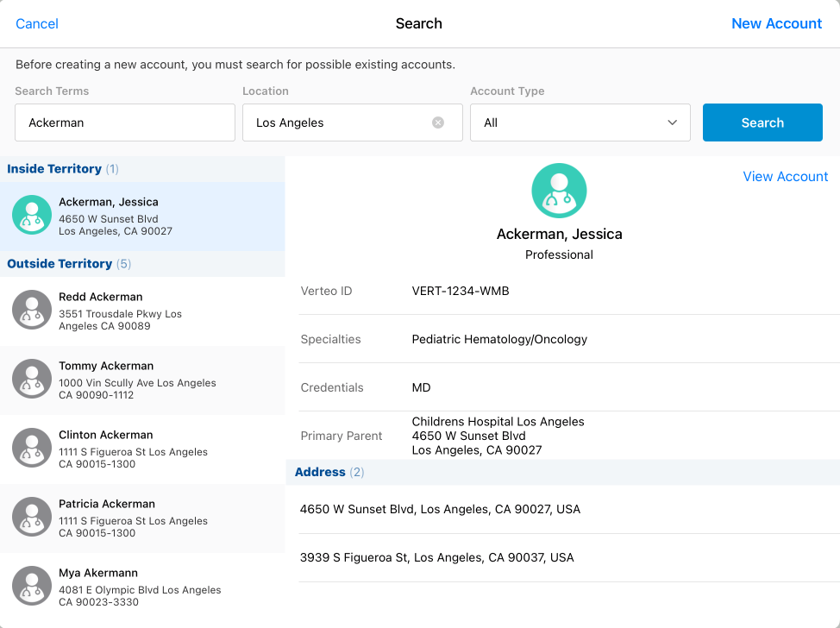Viewport: 840px width, 628px height.
Task: Click the large teal profile avatar in detail pane
Action: pos(559,191)
